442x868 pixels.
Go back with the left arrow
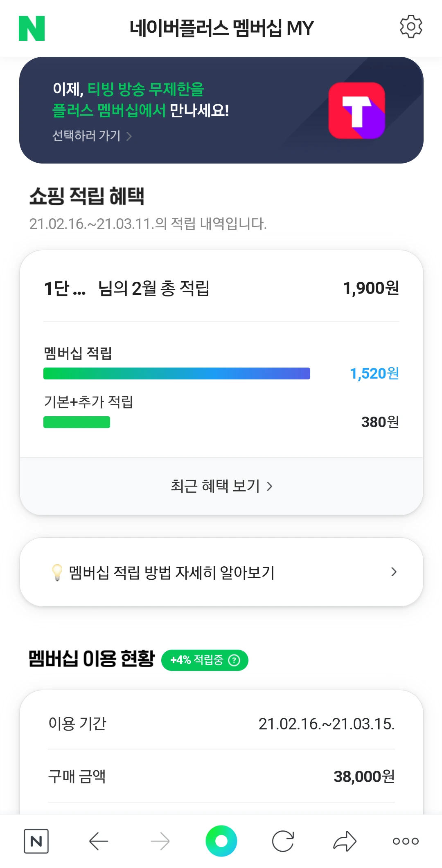pos(98,841)
